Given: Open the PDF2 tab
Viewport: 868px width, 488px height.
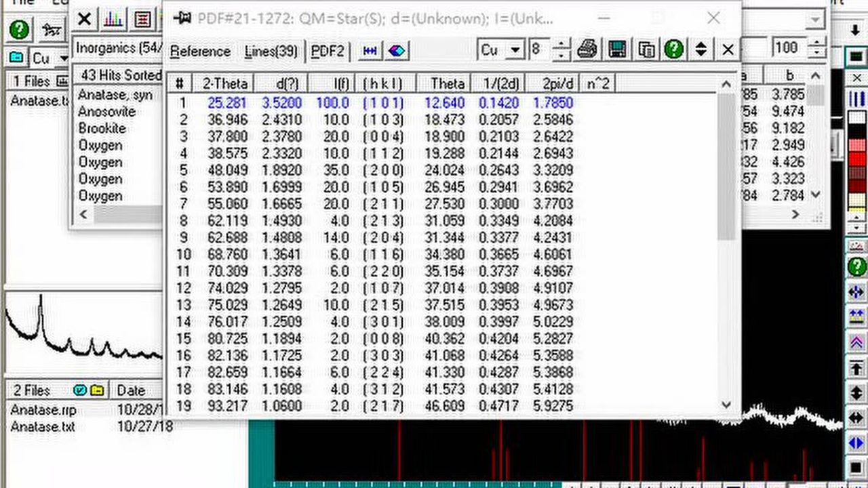Looking at the screenshot, I should [x=328, y=52].
